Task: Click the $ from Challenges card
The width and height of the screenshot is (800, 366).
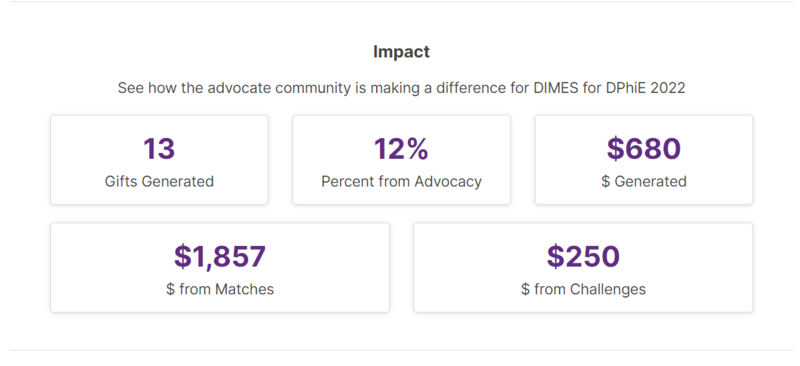Action: coord(583,267)
